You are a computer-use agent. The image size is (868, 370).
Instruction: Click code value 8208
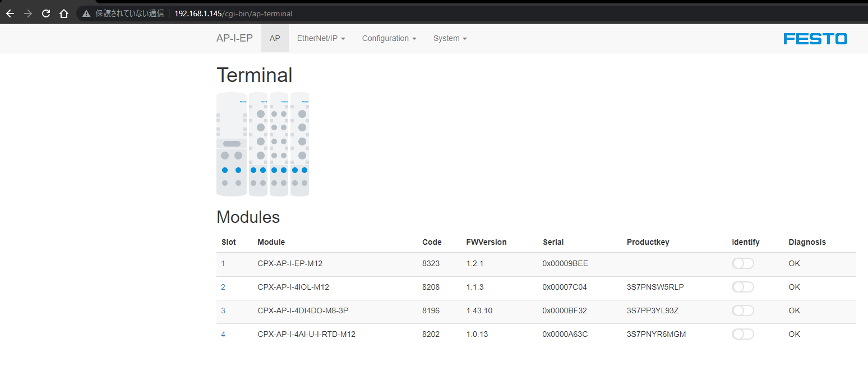tap(431, 287)
